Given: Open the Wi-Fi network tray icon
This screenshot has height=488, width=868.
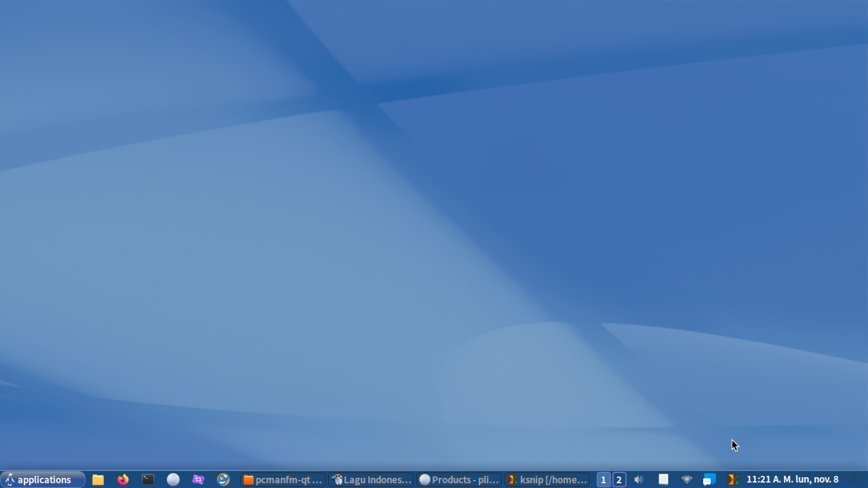Looking at the screenshot, I should coord(687,479).
